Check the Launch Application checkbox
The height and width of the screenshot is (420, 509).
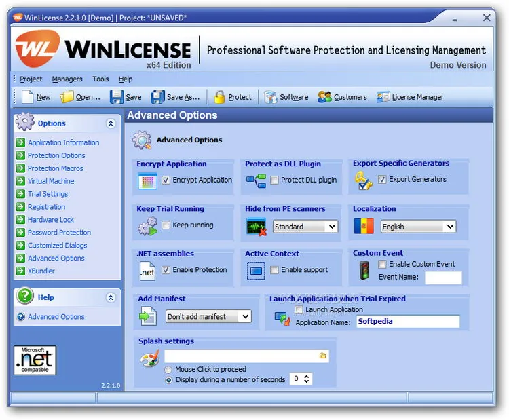(299, 309)
